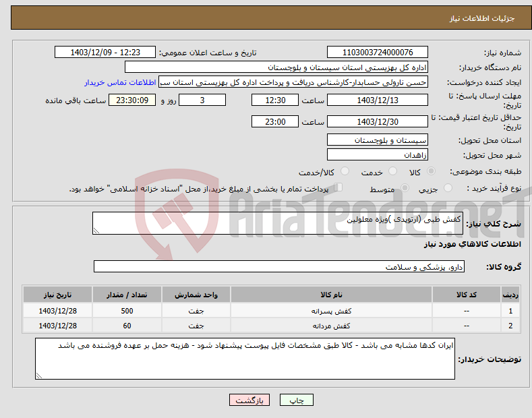Click the کفش پسرانه item cell
Viewport: 532px width, 418px height.
click(x=331, y=311)
